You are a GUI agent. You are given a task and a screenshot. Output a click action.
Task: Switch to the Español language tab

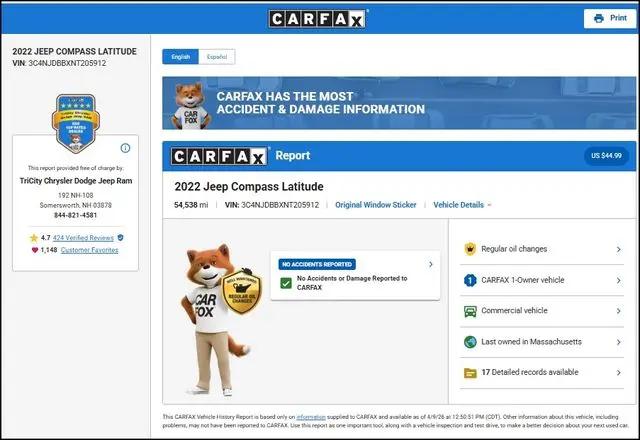click(x=217, y=57)
